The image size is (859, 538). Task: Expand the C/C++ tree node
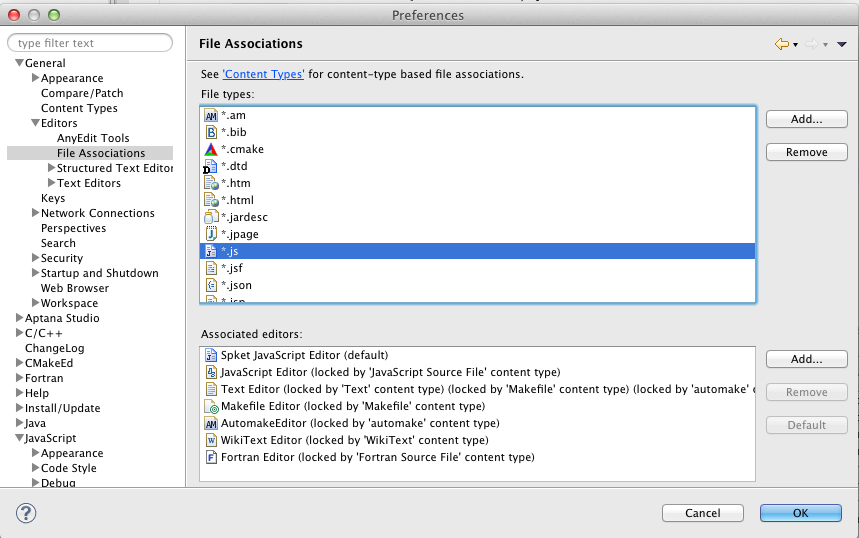(x=20, y=333)
